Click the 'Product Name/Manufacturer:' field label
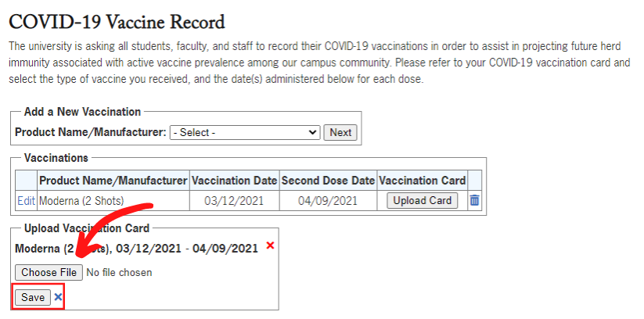 coord(91,133)
